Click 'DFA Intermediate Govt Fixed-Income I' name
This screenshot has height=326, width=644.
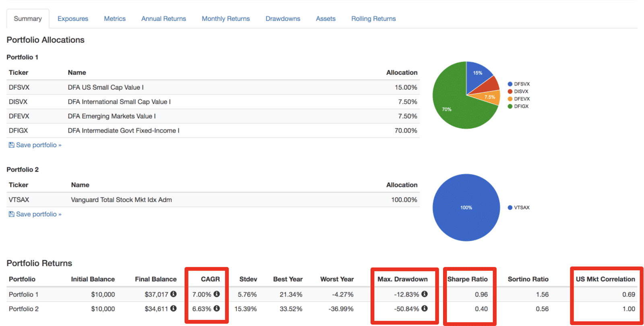coord(124,131)
